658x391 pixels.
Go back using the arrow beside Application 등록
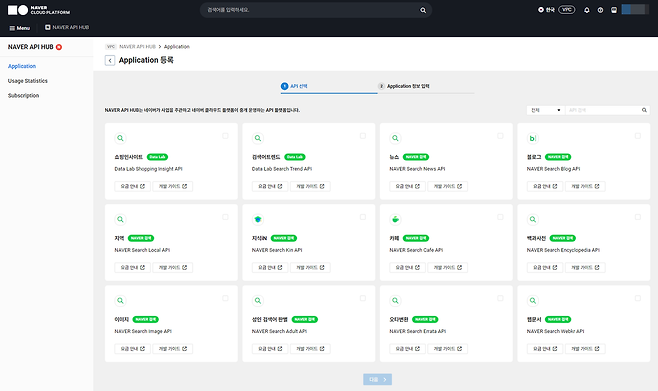pyautogui.click(x=110, y=60)
